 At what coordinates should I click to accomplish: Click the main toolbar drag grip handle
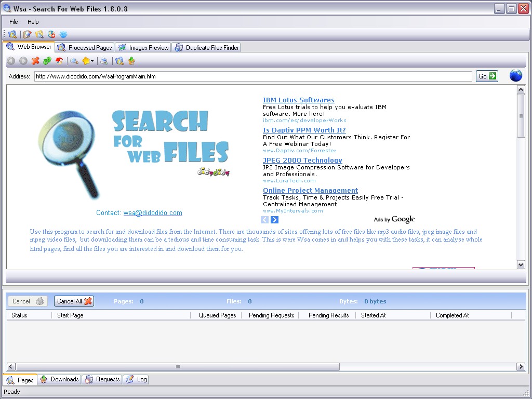4,34
